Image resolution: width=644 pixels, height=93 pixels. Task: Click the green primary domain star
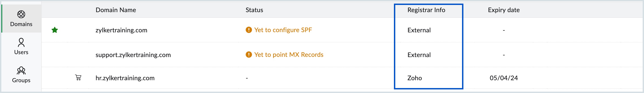pos(55,30)
